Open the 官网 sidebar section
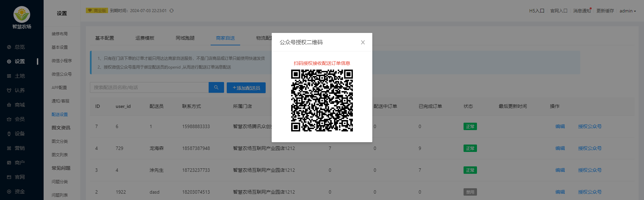The image size is (644, 200). [x=20, y=177]
